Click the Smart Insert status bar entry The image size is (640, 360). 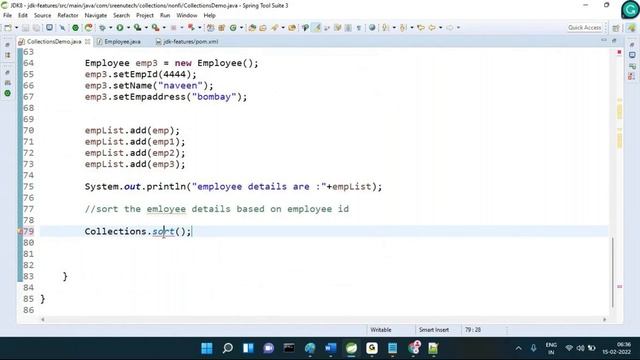433,330
